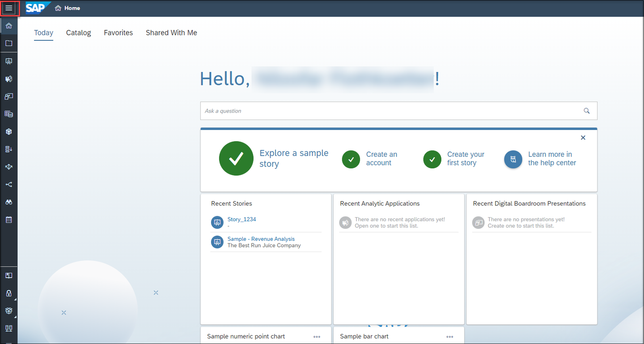Click the Story_1234 story icon

tap(217, 222)
